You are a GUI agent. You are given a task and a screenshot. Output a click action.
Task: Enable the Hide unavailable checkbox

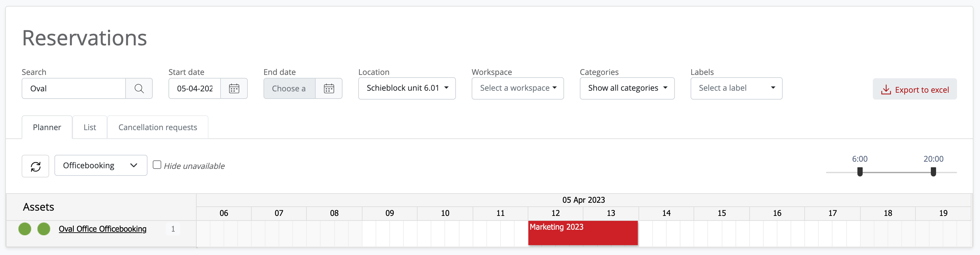pos(157,165)
